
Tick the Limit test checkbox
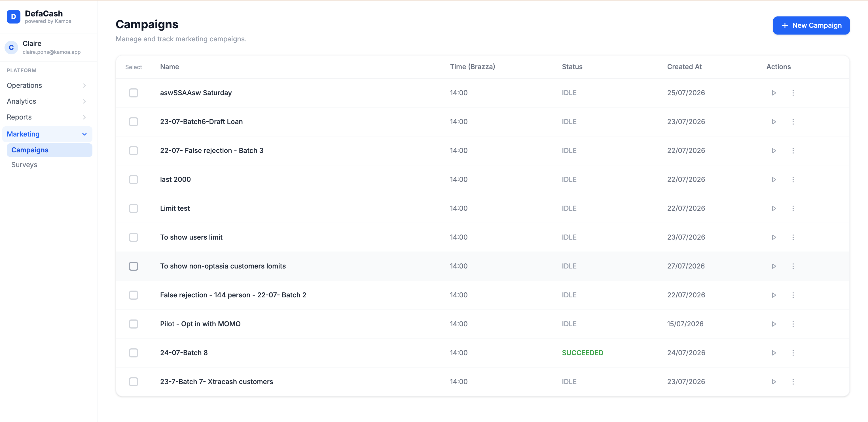[134, 209]
